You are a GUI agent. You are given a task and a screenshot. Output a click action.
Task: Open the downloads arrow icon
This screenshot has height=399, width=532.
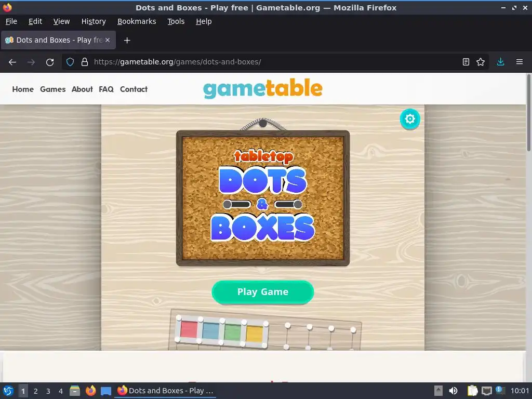[x=500, y=62]
